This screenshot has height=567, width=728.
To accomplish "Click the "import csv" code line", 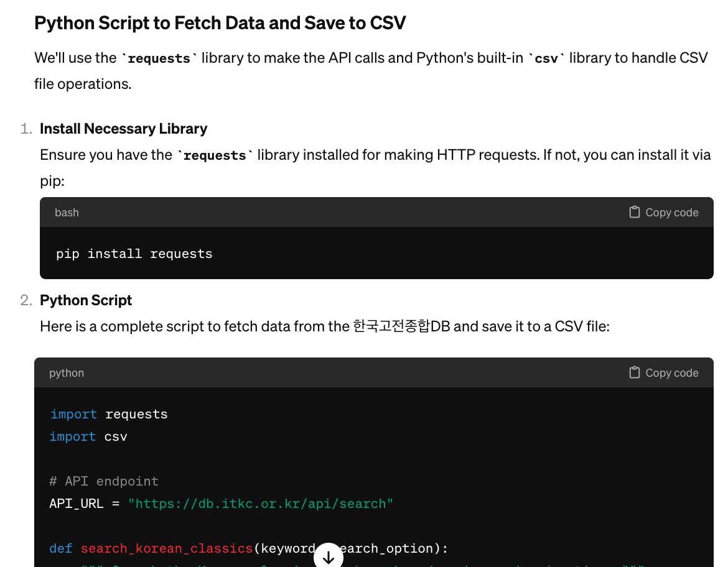I will tap(88, 436).
